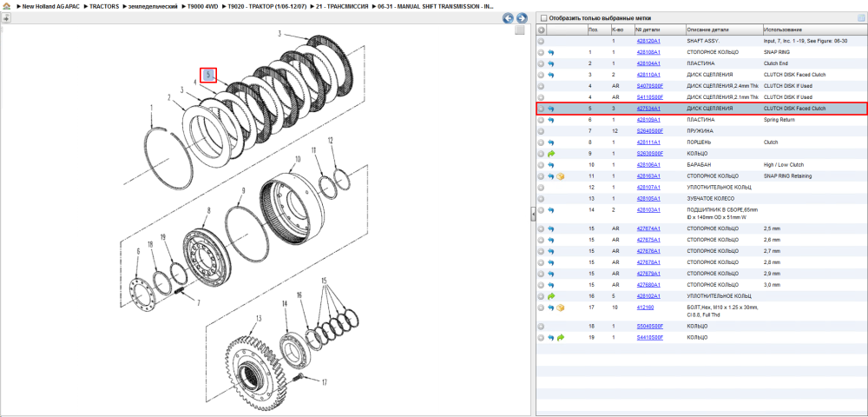
Task: Go to the next figure arrow
Action: click(521, 18)
